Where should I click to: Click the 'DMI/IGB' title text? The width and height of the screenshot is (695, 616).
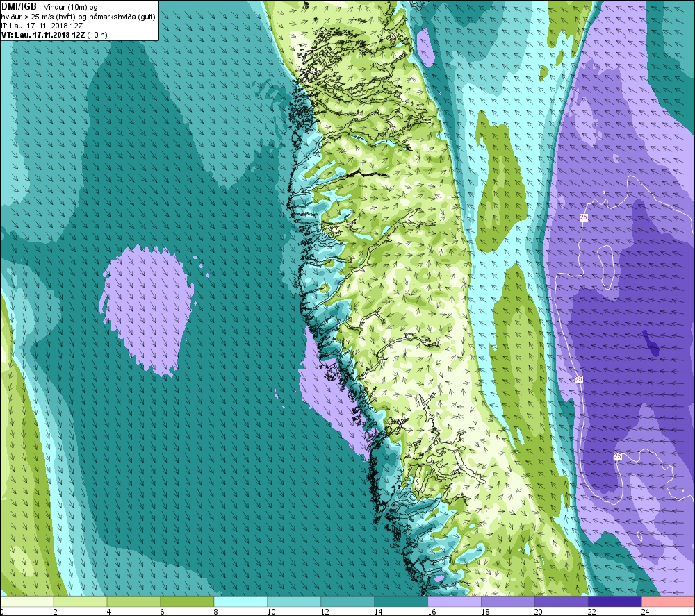(19, 7)
